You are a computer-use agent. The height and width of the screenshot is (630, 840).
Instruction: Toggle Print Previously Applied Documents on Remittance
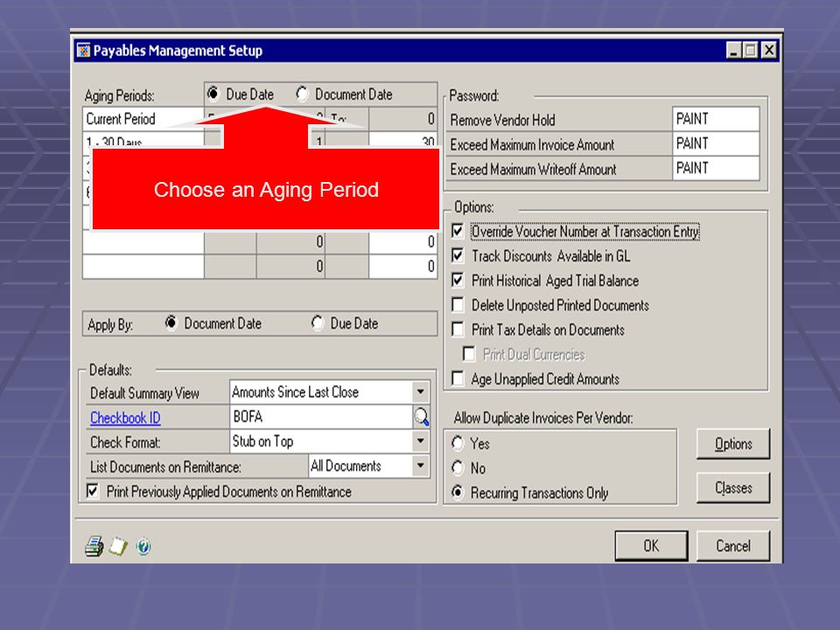coord(93,491)
